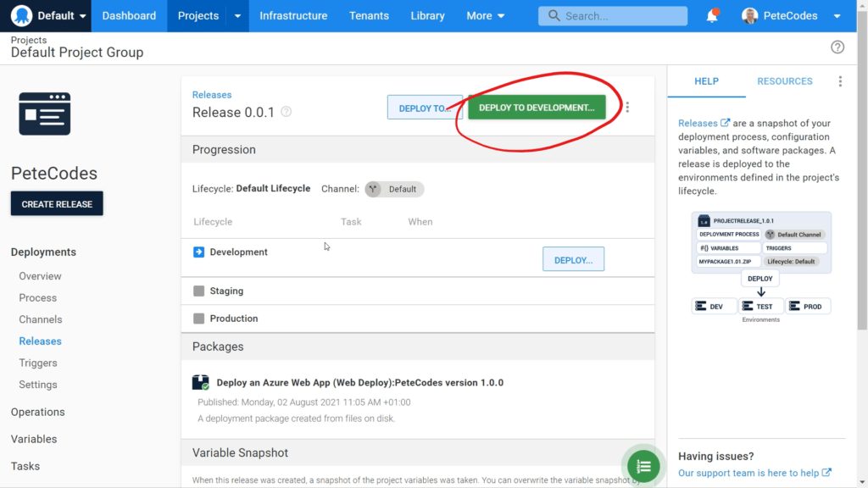Image resolution: width=868 pixels, height=488 pixels.
Task: Open Settings in the sidebar
Action: coord(37,384)
